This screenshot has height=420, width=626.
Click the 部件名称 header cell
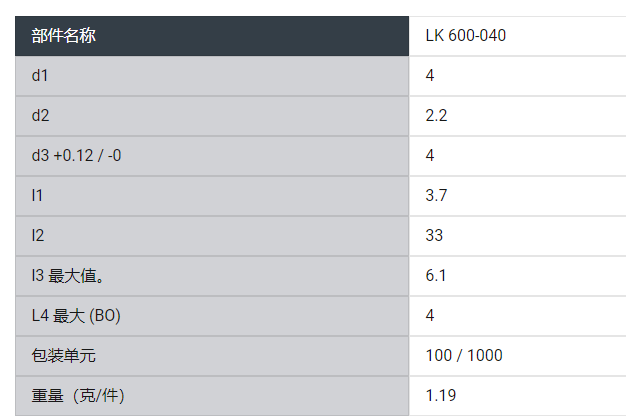click(64, 36)
